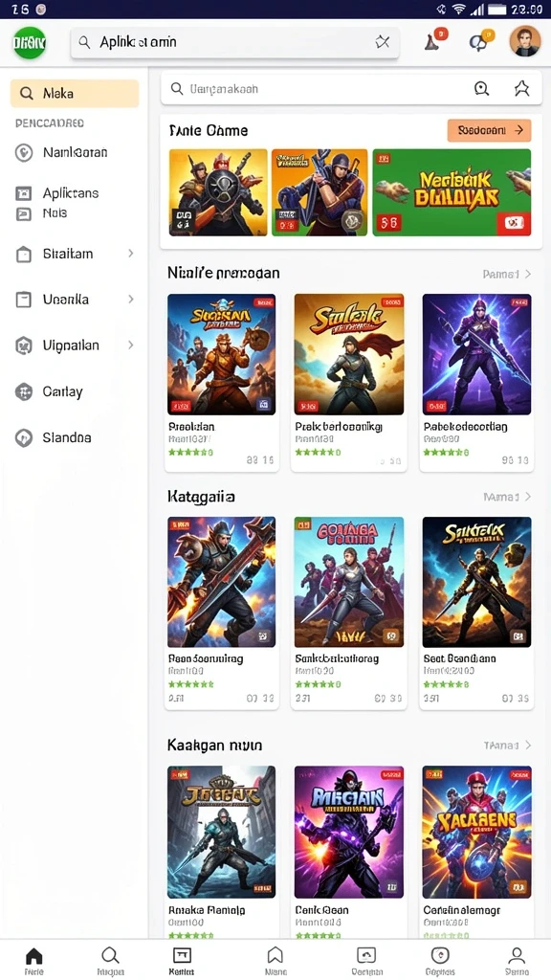This screenshot has height=980, width=551.
Task: Open Sankobukottorag game card
Action: 348,612
